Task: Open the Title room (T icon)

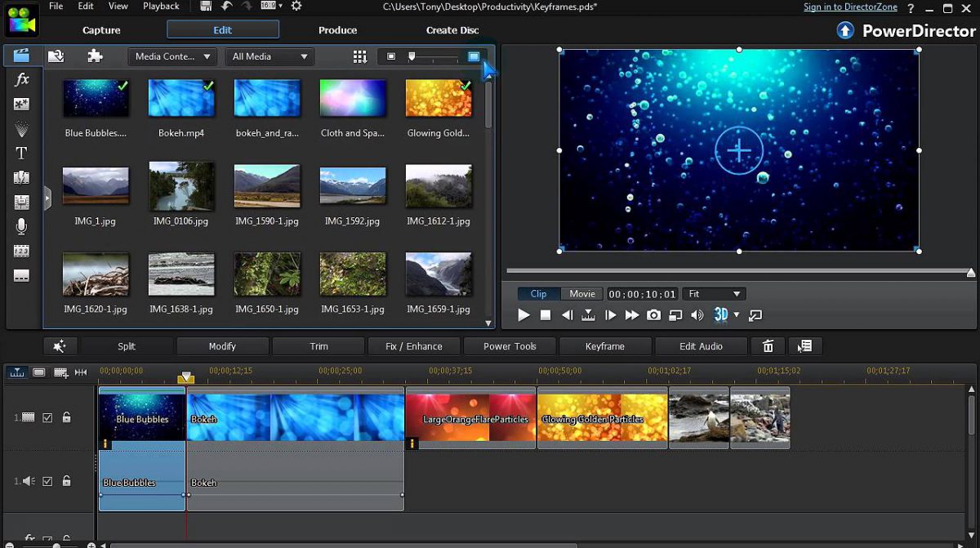Action: tap(21, 153)
